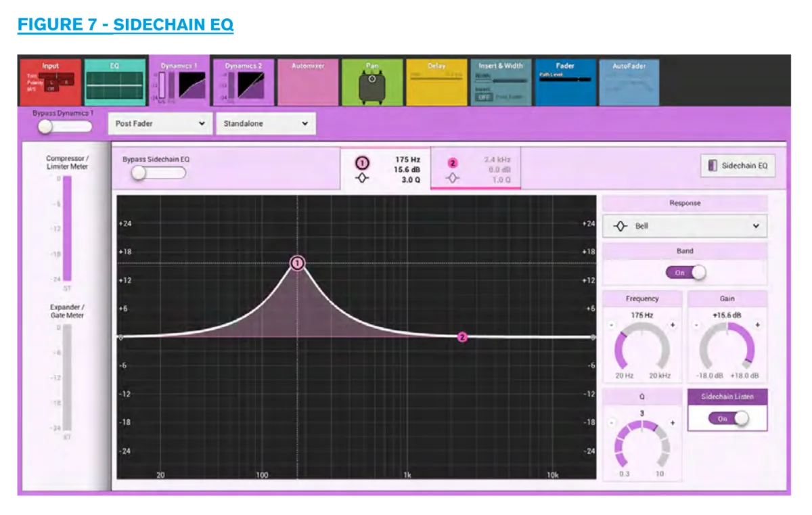Click the 10k label on frequency axis
Viewport: 812px width, 515px height.
[553, 475]
